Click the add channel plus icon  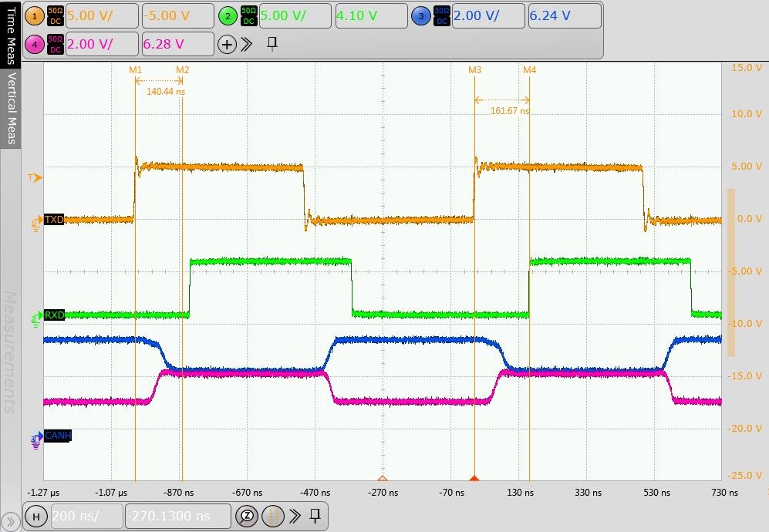227,44
